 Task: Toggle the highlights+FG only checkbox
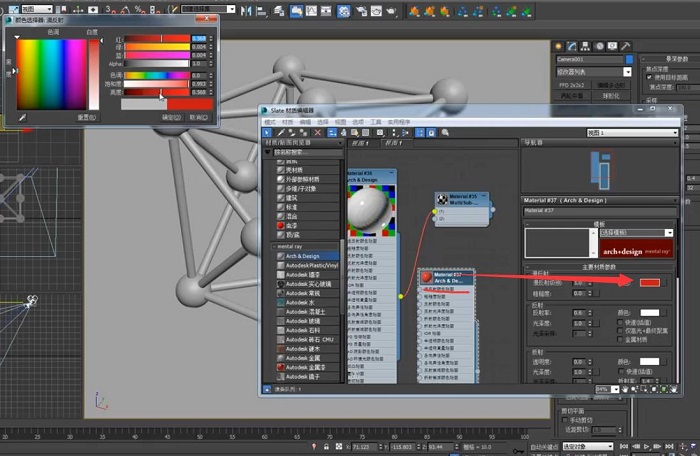click(x=620, y=330)
